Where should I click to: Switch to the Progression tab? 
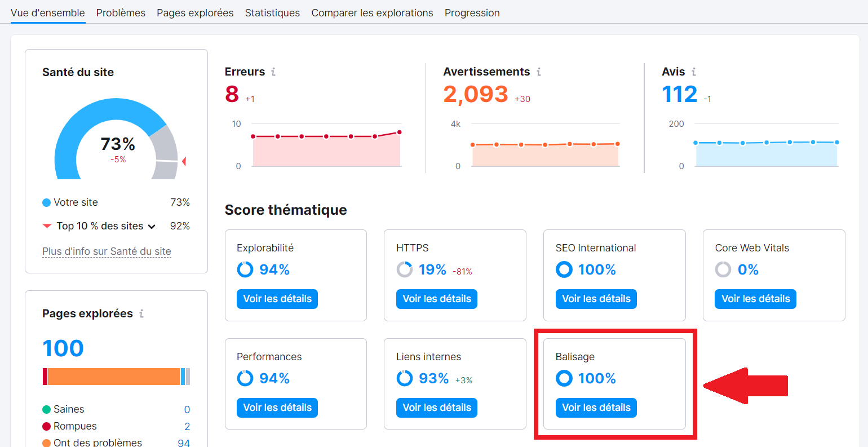point(472,12)
